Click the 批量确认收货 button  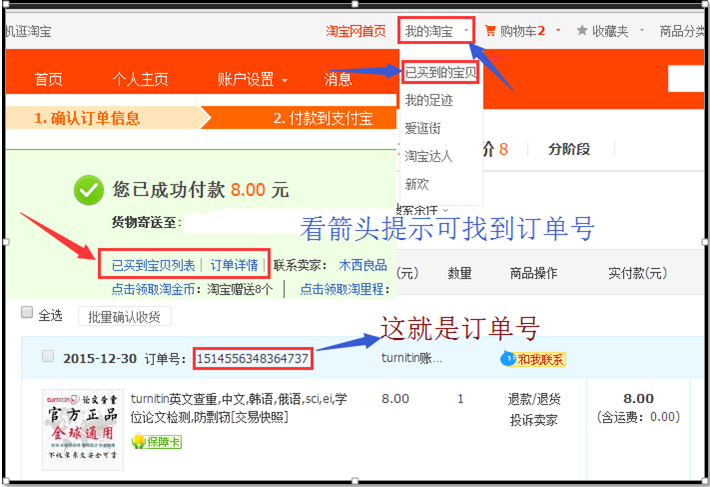(x=125, y=316)
